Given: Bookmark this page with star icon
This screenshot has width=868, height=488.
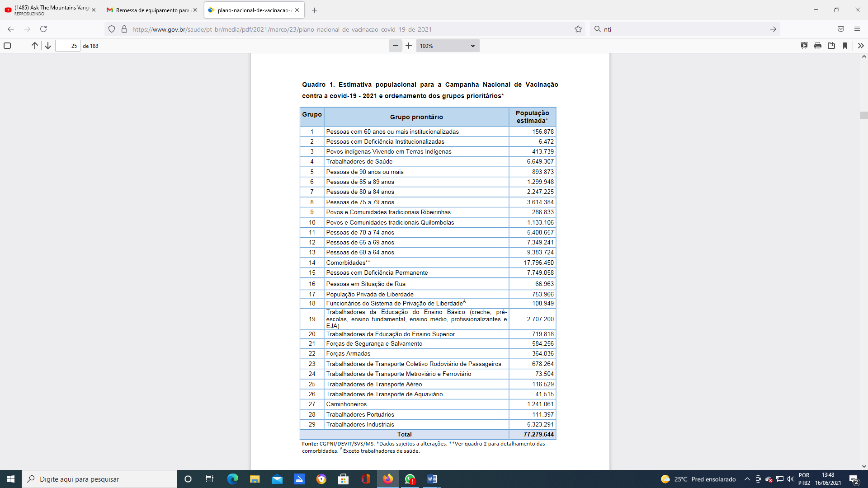Looking at the screenshot, I should pos(578,29).
